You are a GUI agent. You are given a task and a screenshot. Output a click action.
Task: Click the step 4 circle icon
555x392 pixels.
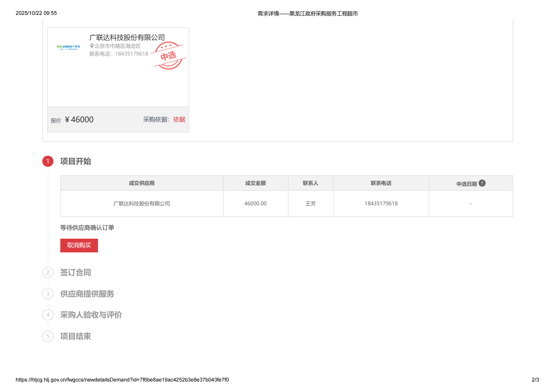click(x=48, y=315)
